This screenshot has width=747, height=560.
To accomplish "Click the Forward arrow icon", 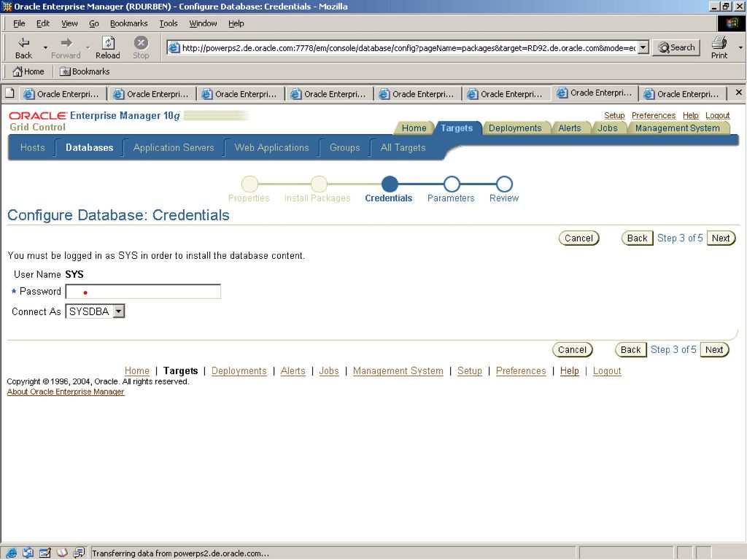I will pyautogui.click(x=66, y=42).
